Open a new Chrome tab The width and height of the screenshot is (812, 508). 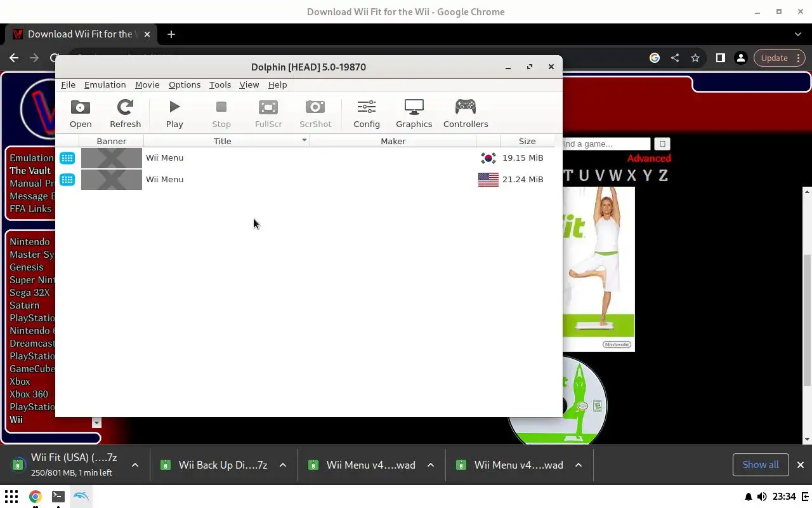[x=171, y=34]
